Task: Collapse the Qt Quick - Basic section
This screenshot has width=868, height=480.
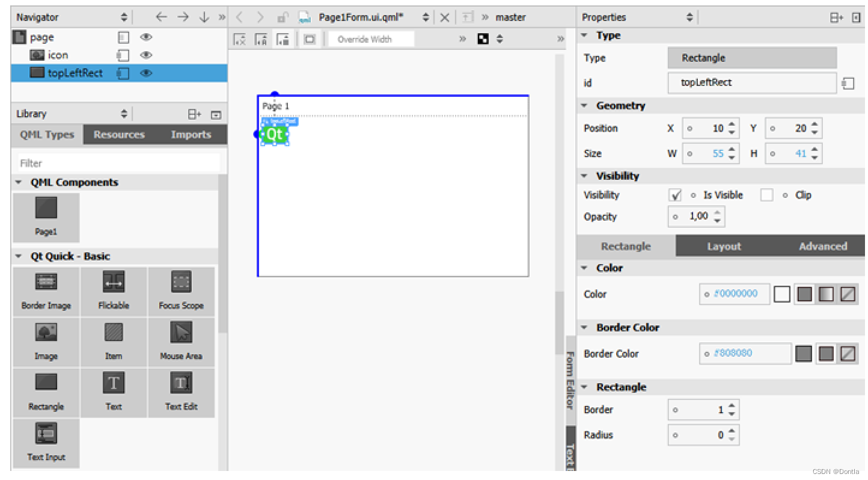Action: (x=19, y=257)
